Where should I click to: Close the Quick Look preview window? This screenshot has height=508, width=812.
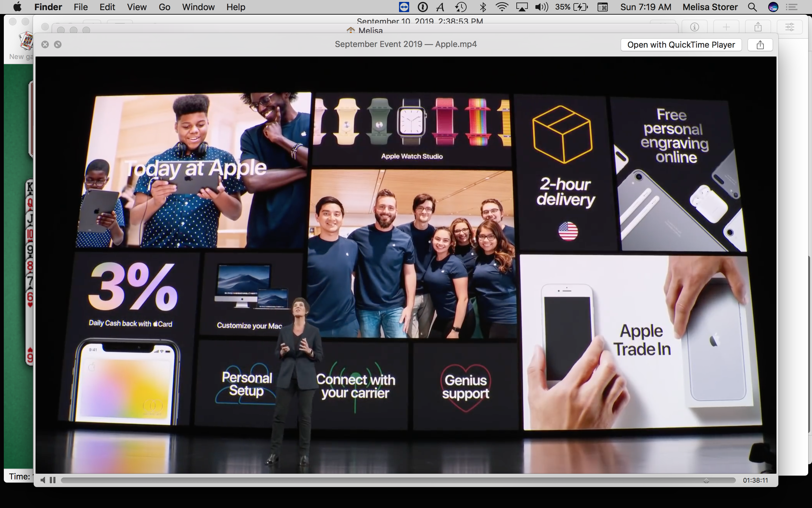45,44
